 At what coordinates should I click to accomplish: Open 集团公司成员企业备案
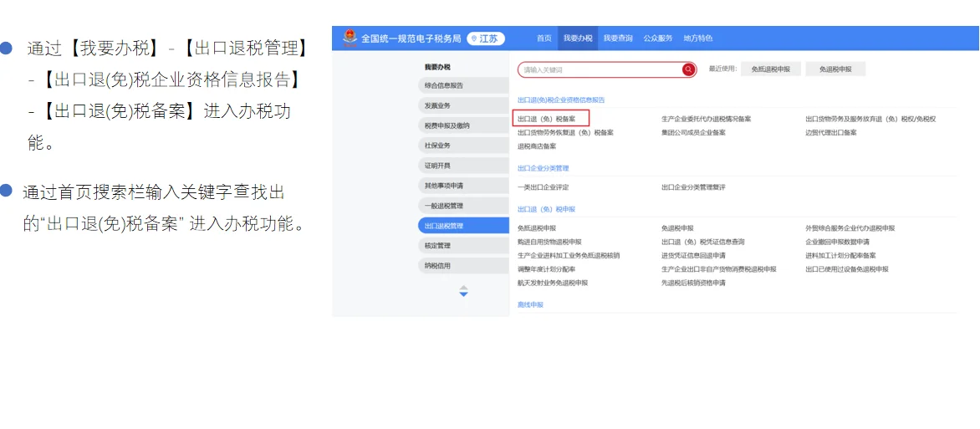tap(694, 133)
